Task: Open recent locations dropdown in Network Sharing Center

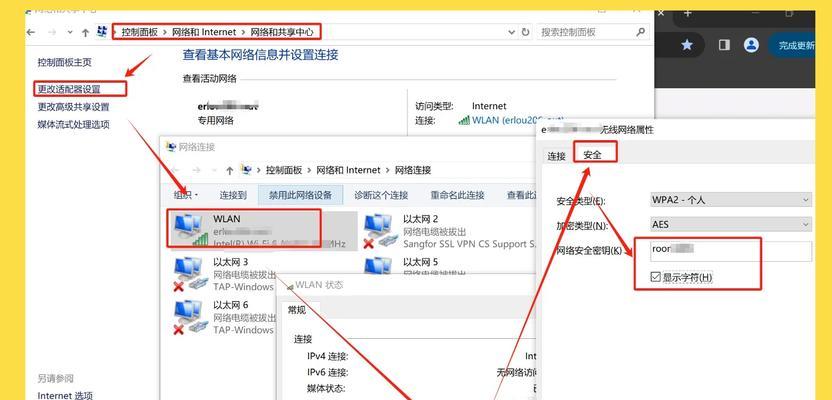Action: click(70, 32)
